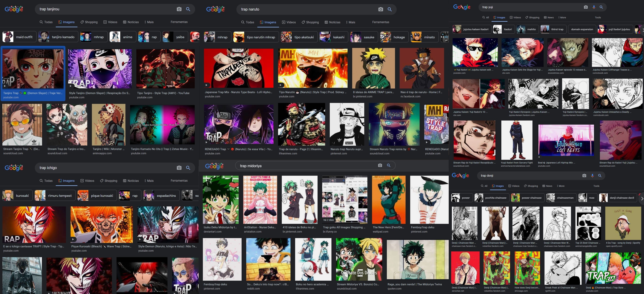Click camera icon in 'trap tanjirou' search bar
This screenshot has width=644, height=294.
[x=179, y=9]
